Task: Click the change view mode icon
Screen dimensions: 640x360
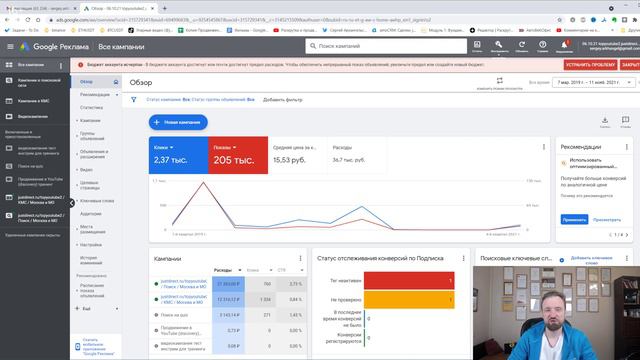Action: pyautogui.click(x=500, y=81)
